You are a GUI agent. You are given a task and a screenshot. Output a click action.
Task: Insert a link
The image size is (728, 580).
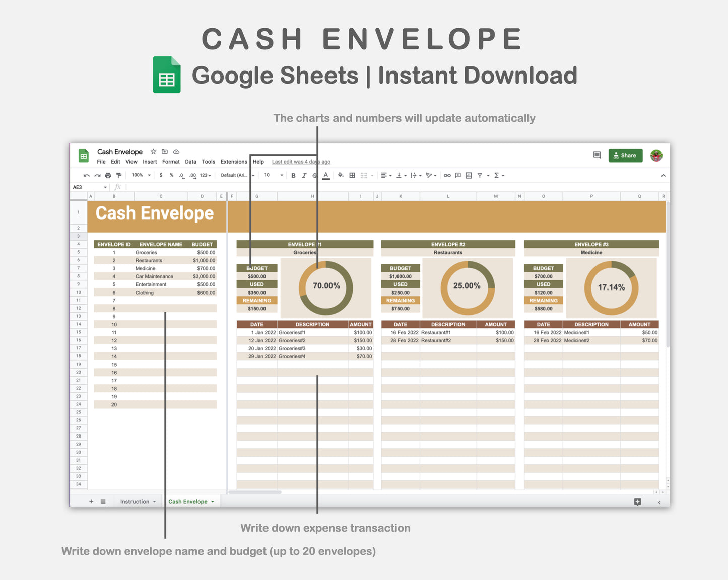[x=447, y=175]
